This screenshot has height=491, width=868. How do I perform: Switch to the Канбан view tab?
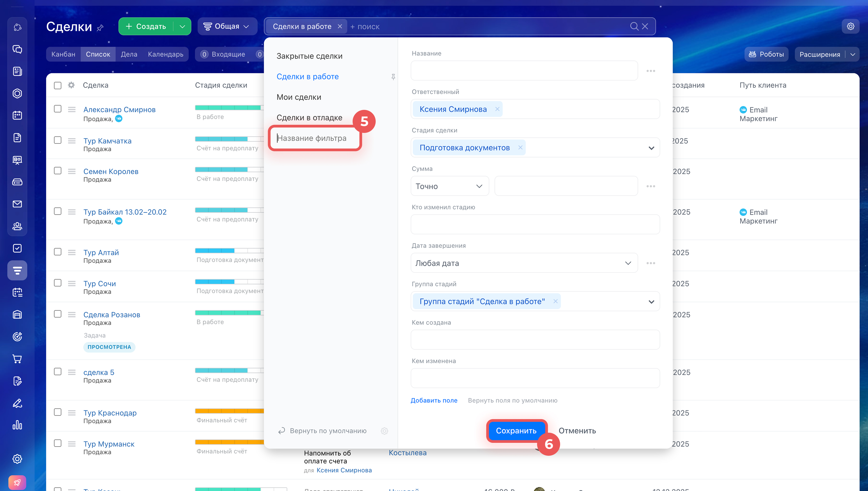click(x=63, y=54)
